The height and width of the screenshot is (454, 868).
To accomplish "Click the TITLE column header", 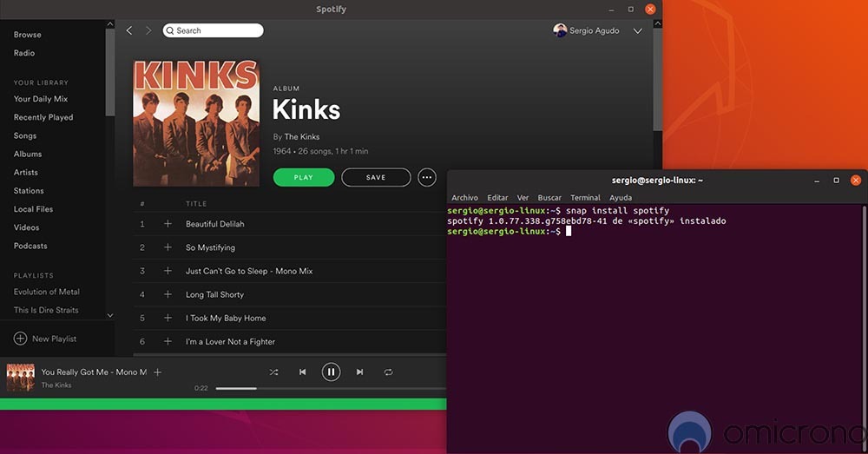I will pos(196,204).
